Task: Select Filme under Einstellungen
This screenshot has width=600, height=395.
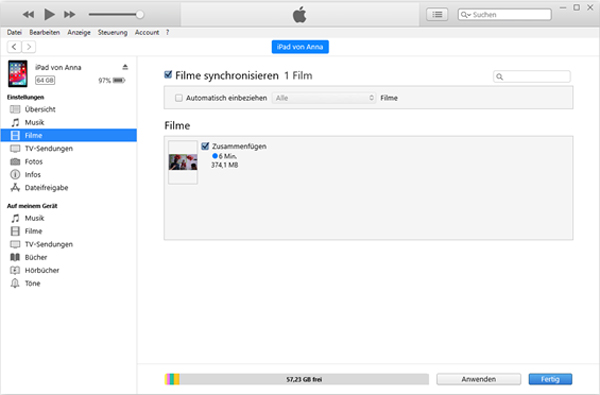Action: coord(68,135)
